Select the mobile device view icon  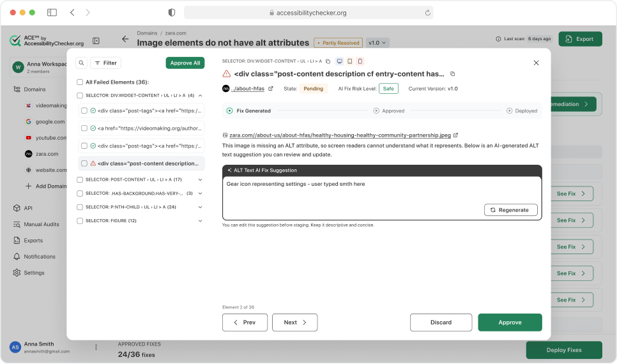coord(360,61)
